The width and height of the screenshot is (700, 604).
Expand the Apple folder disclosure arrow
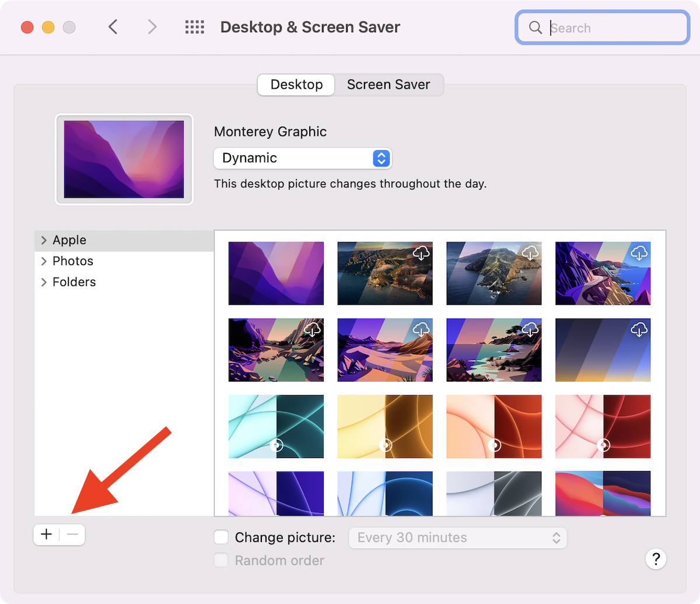[44, 240]
